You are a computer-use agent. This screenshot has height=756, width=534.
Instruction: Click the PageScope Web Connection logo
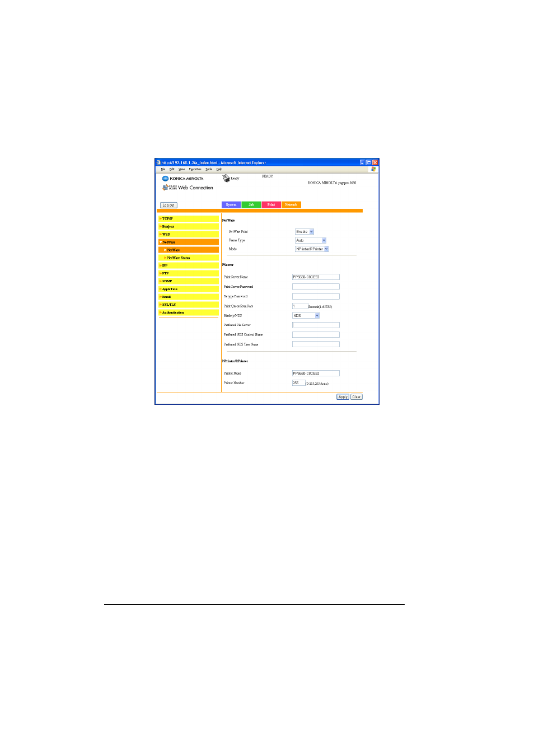coord(188,188)
